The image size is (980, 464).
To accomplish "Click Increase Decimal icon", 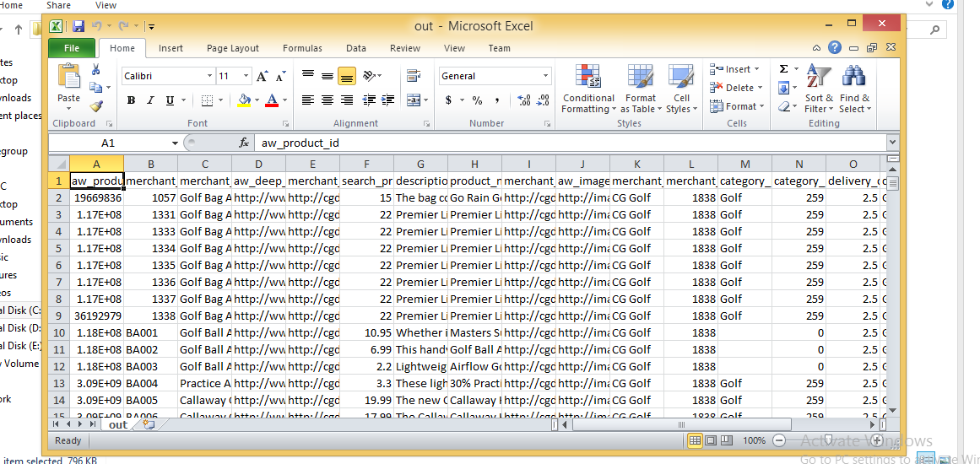I will click(x=524, y=100).
